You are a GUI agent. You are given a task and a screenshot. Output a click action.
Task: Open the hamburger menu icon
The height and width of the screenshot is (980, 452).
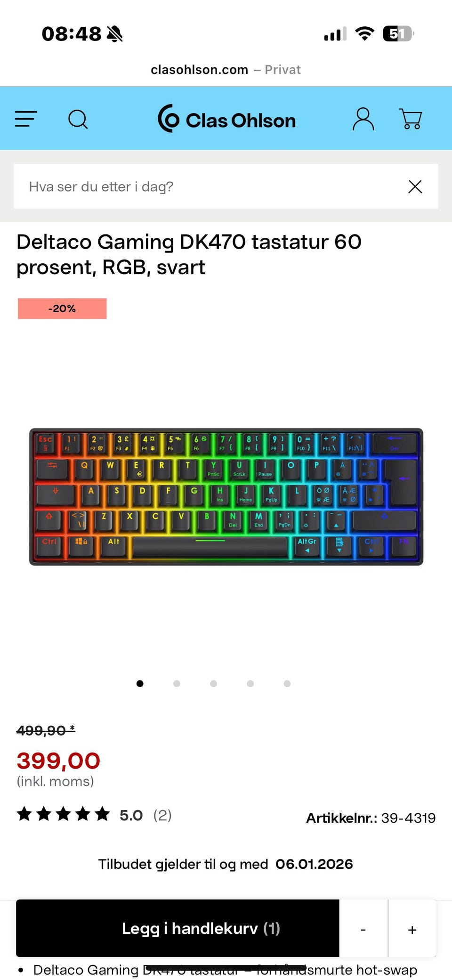(25, 119)
